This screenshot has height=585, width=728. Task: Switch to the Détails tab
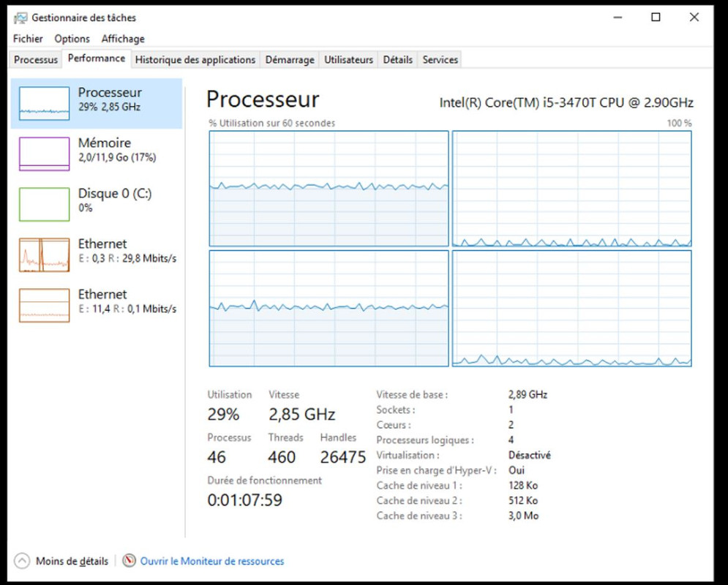[397, 59]
